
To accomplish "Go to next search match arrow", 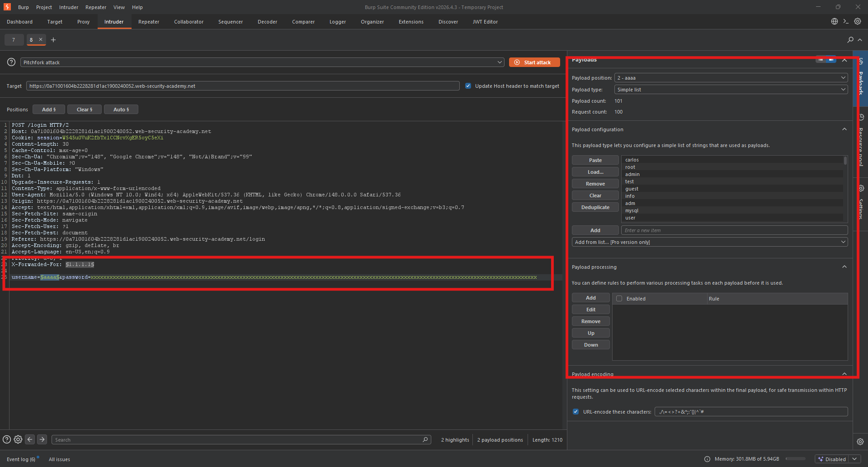I will click(42, 439).
